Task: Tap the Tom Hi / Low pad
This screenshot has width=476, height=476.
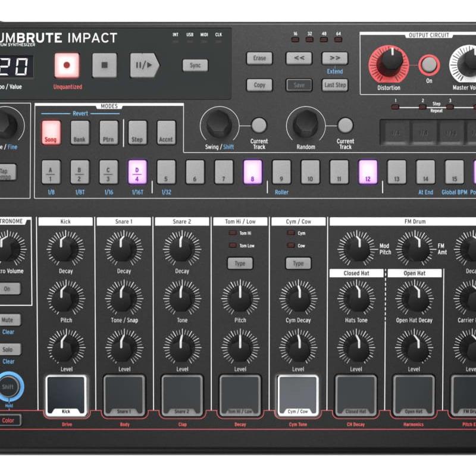Action: (240, 396)
